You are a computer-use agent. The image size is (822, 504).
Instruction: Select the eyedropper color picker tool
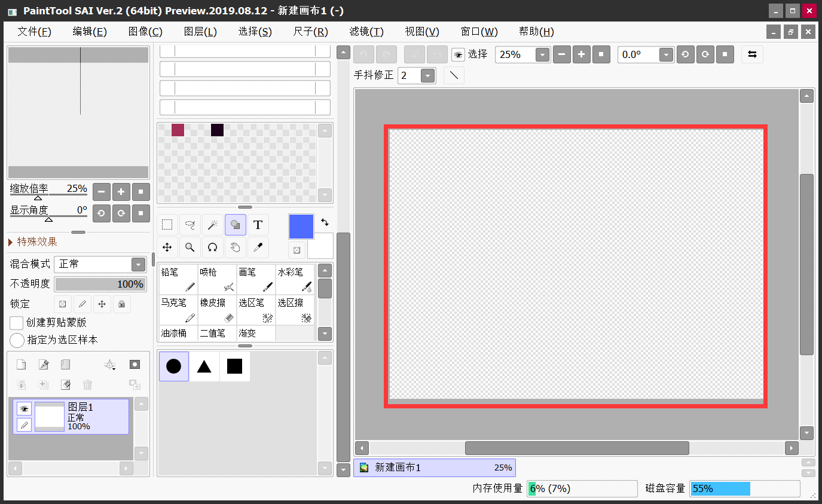(x=258, y=247)
